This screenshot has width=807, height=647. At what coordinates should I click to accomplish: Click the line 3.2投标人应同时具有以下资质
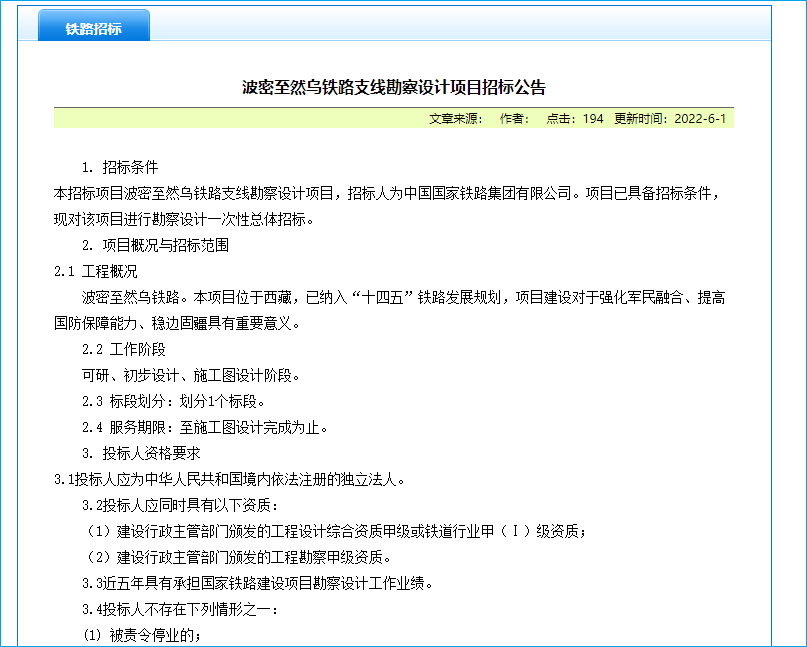(x=180, y=505)
